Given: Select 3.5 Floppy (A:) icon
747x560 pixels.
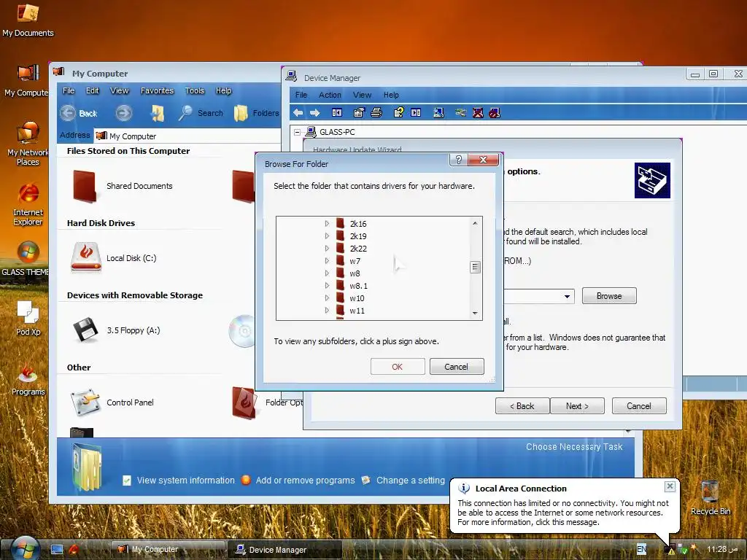Looking at the screenshot, I should click(86, 330).
